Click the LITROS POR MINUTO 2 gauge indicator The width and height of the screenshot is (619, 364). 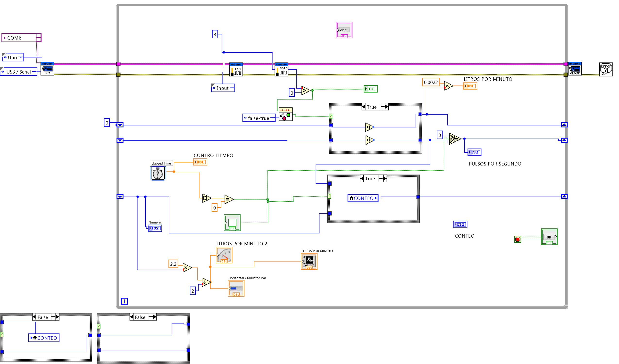coord(224,256)
